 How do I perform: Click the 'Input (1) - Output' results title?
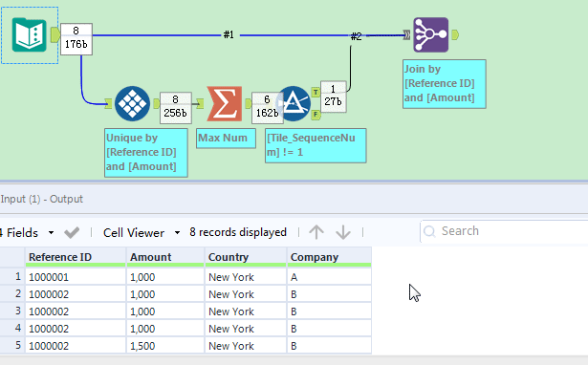[x=42, y=199]
